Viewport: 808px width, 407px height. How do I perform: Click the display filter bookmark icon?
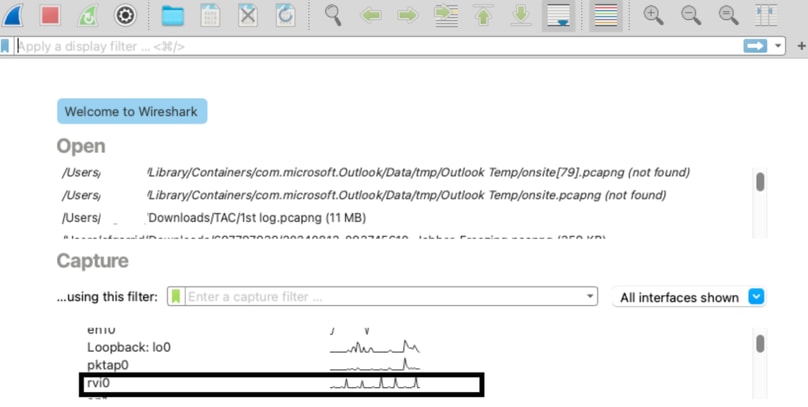pos(5,46)
